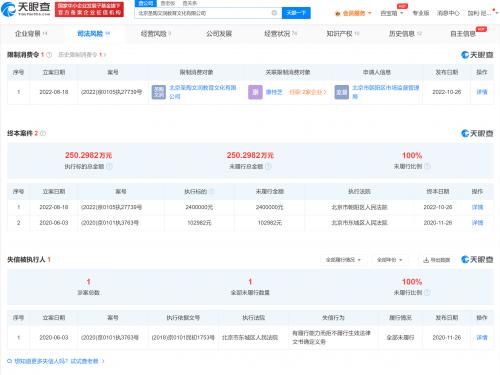The width and height of the screenshot is (500, 375).
Task: Switch to the 历史信息 tab
Action: coord(405,34)
